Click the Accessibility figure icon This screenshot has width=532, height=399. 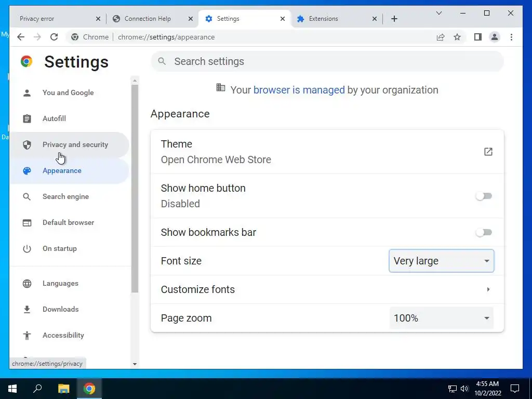(27, 335)
